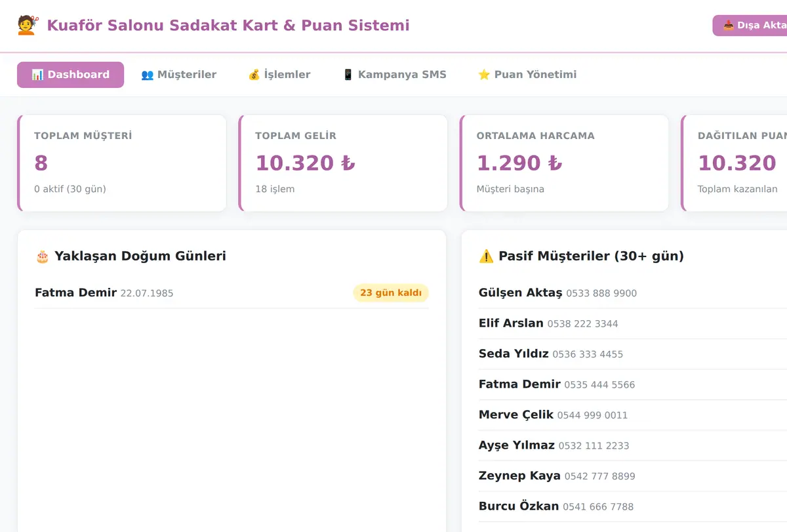
Task: Select Seda Yıldız in passive customers
Action: click(x=514, y=354)
